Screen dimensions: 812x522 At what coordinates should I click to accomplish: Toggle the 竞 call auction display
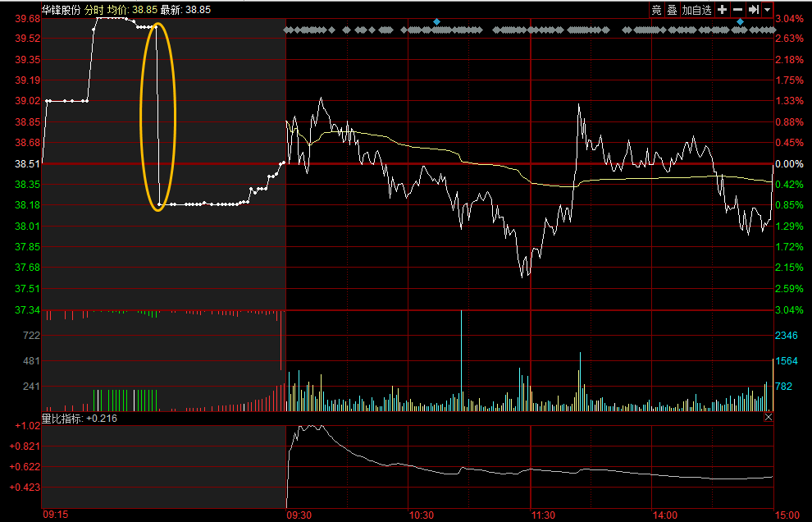(x=656, y=9)
